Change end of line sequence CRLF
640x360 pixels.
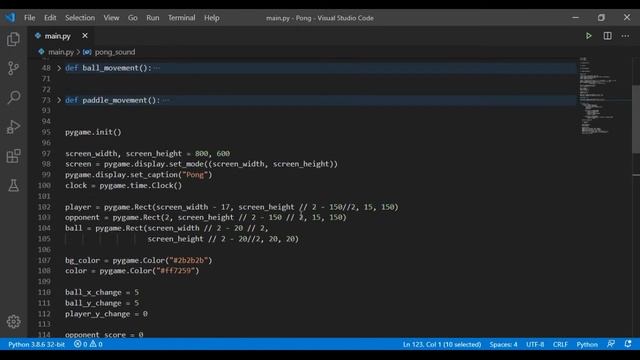point(560,344)
